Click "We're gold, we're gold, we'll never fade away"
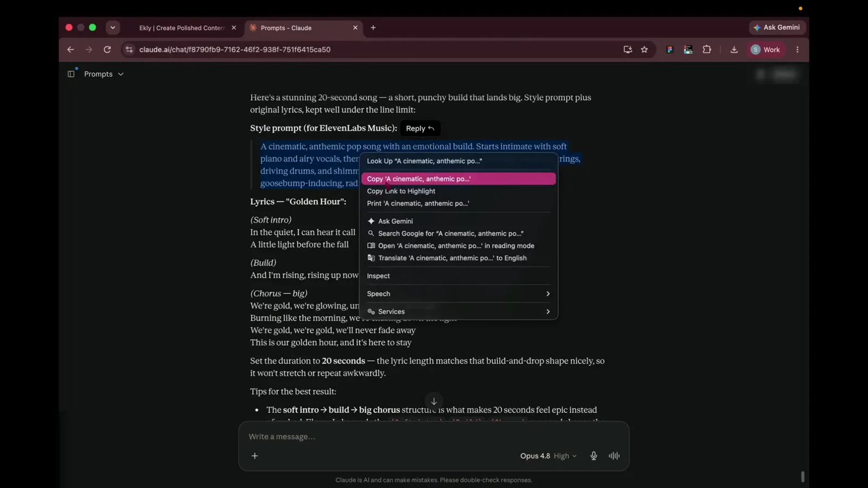 333,330
